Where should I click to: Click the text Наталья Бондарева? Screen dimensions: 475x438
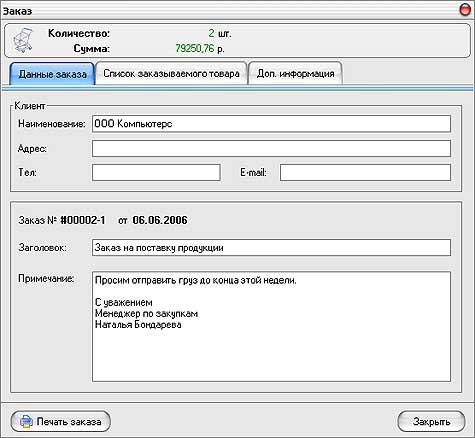(138, 325)
